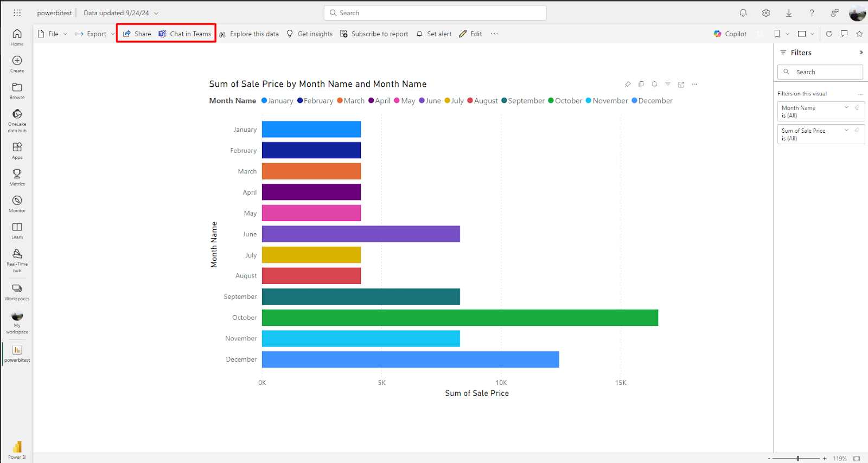
Task: Open Monitor in the left sidebar
Action: (x=17, y=203)
